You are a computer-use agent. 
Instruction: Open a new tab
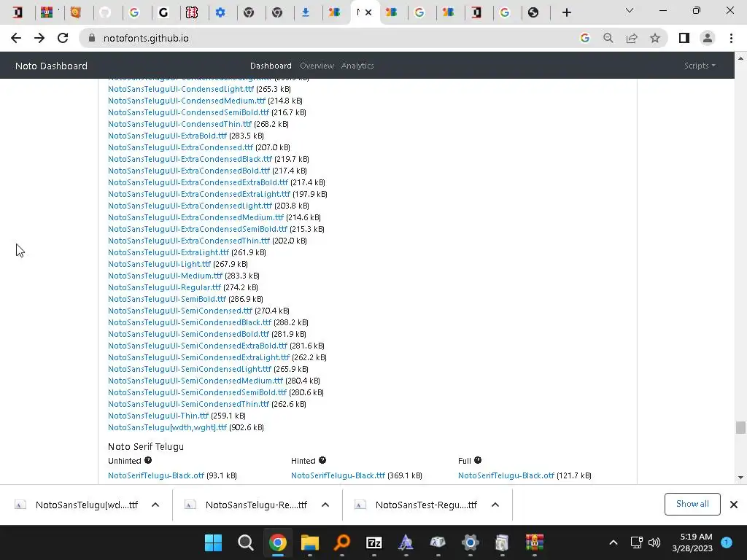(566, 12)
